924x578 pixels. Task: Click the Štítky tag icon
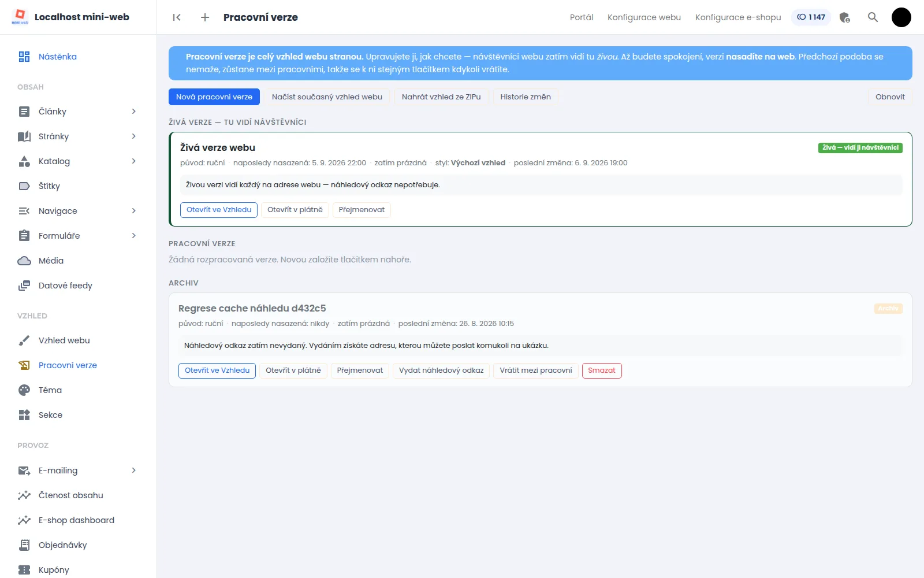point(24,186)
